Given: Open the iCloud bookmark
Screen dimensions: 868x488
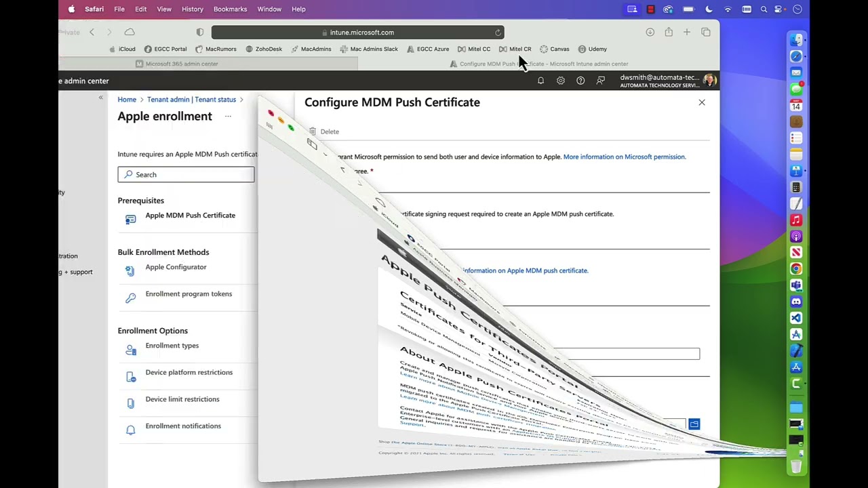Looking at the screenshot, I should pyautogui.click(x=123, y=49).
